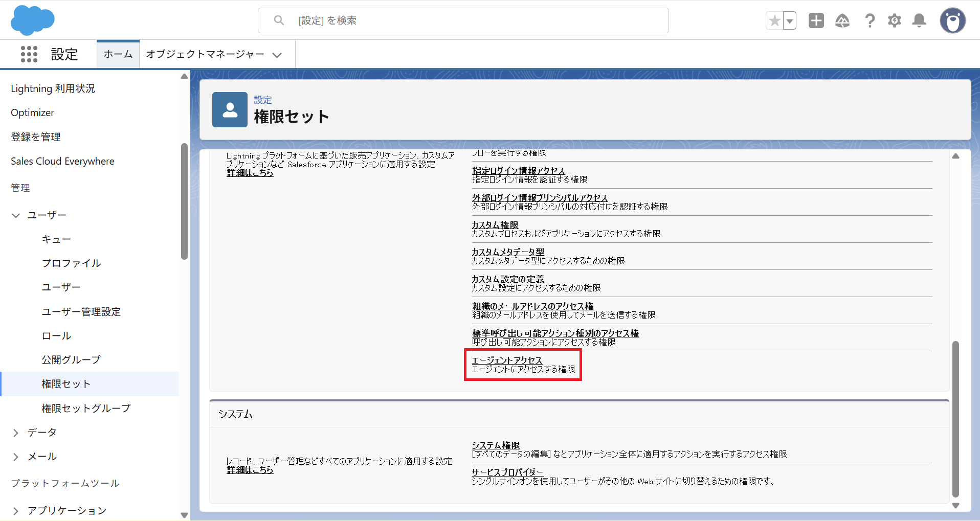Screen dimensions: 980x521
Task: Open the favorites list dropdown arrow
Action: point(790,21)
